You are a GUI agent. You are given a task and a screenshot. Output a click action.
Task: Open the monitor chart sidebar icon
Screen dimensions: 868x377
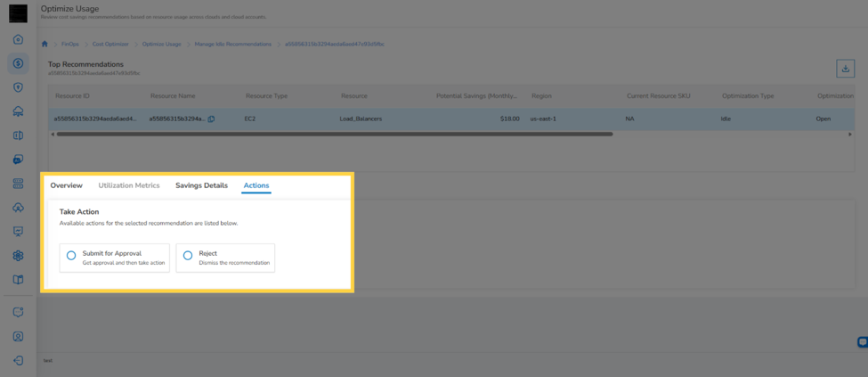(x=19, y=231)
